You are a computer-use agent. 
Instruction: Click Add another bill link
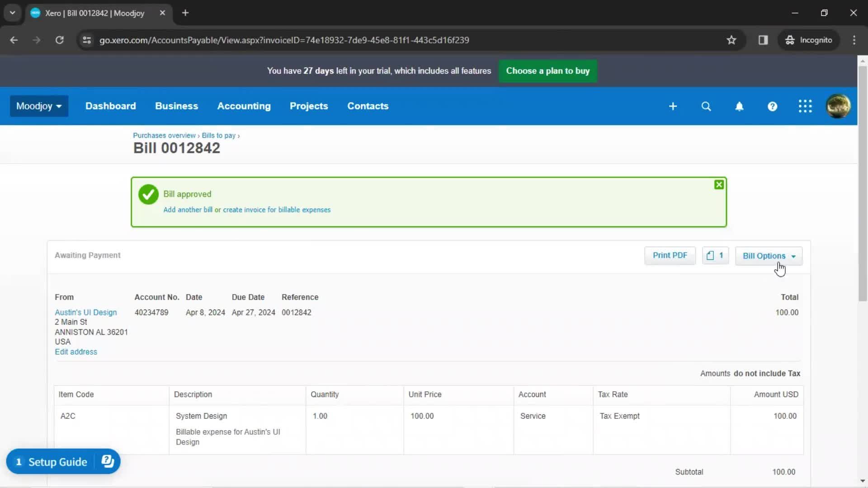coord(188,210)
